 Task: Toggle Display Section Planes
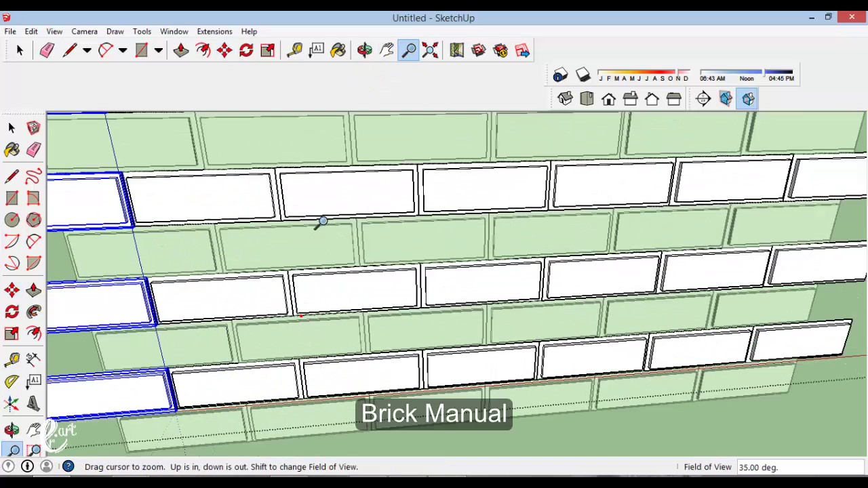(x=726, y=99)
